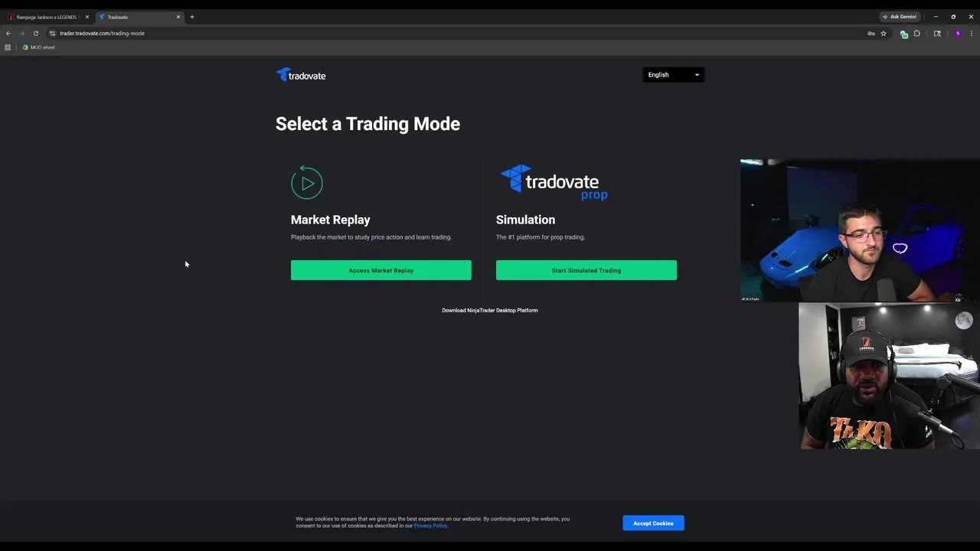Screen dimensions: 980x551
Task: Restore down the browser window
Action: (953, 17)
